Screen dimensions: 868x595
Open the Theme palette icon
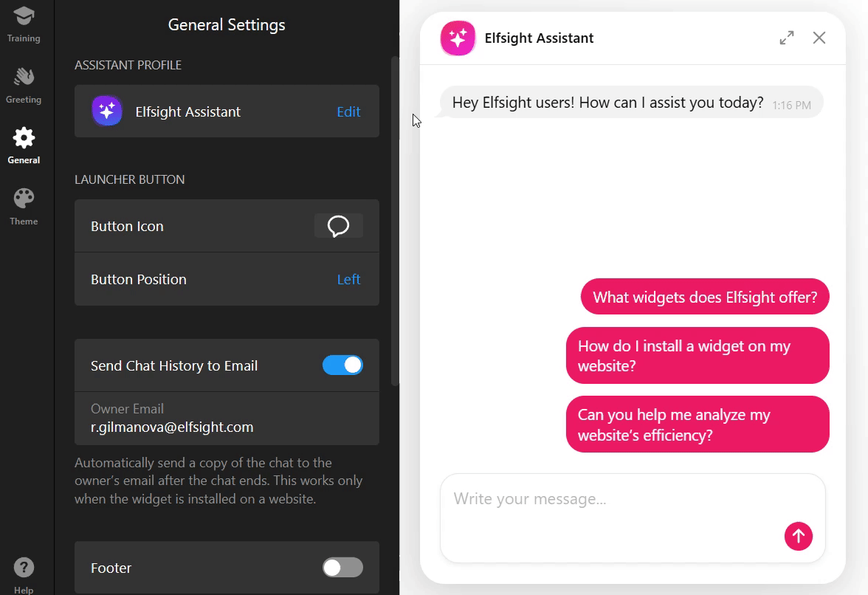(x=24, y=198)
